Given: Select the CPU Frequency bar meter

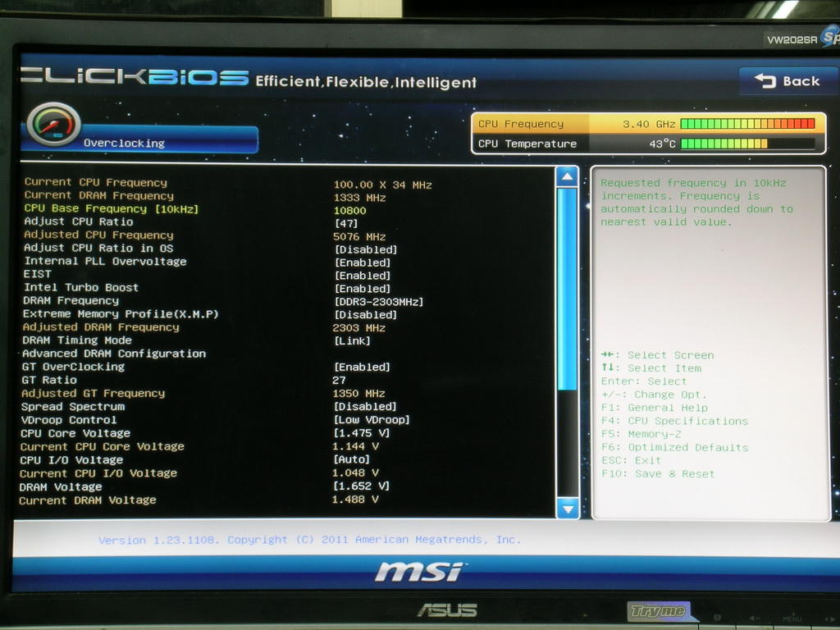Looking at the screenshot, I should (748, 124).
